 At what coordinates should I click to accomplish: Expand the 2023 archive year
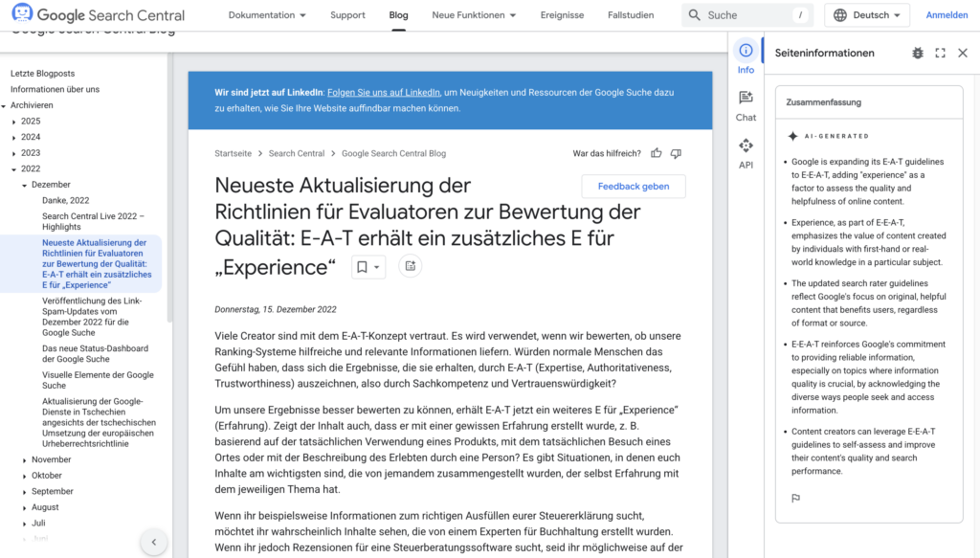point(13,153)
